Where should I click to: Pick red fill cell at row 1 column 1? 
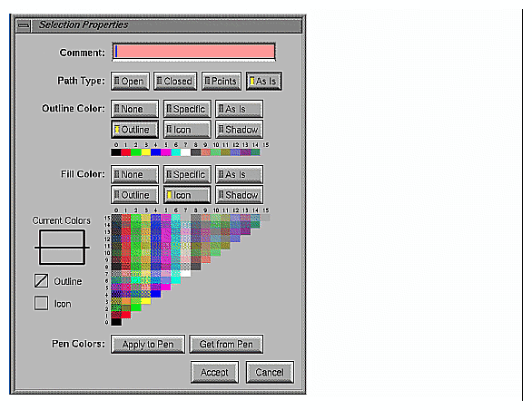tap(126, 315)
